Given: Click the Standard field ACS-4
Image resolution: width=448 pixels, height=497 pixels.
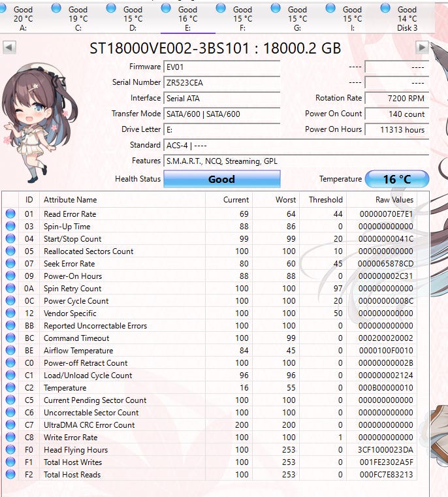Looking at the screenshot, I should coord(296,146).
